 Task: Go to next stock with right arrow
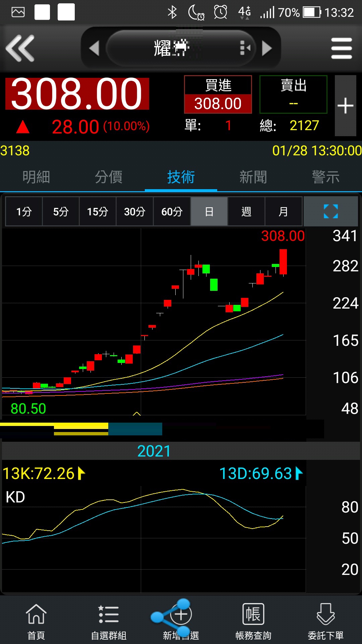(267, 48)
